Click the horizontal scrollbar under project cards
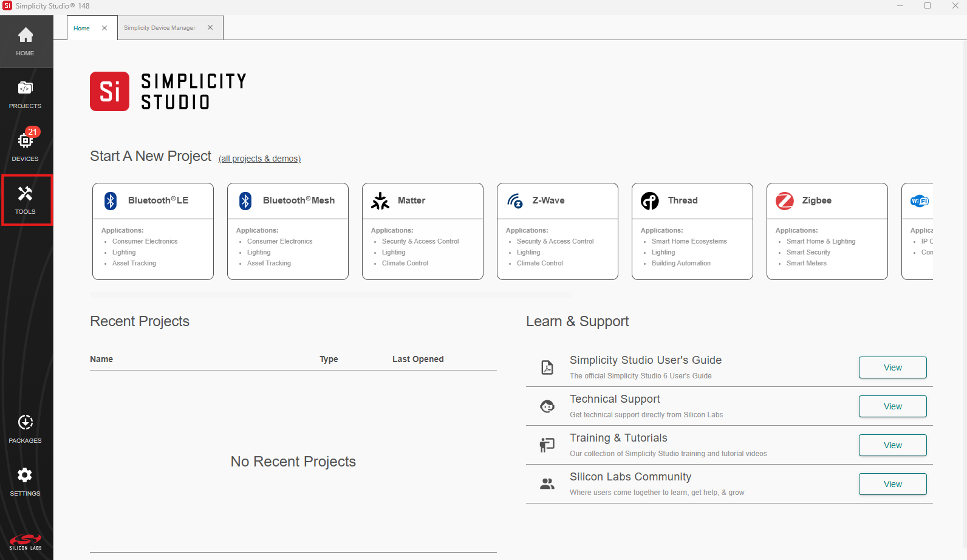Image resolution: width=967 pixels, height=560 pixels. coord(331,295)
